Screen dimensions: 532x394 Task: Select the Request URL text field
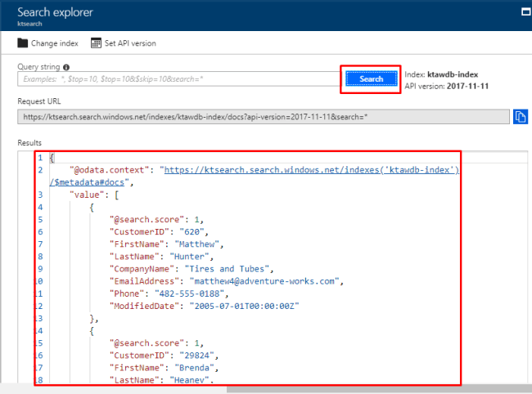click(264, 117)
